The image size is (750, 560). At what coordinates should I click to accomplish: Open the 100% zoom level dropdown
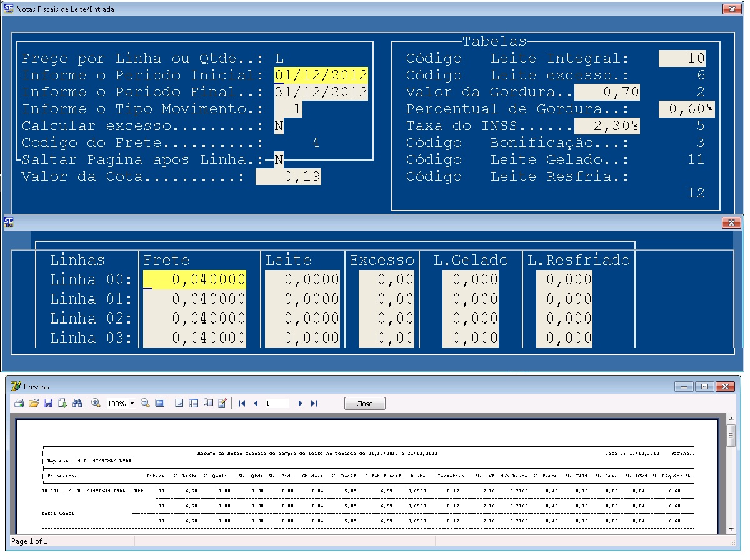tap(132, 404)
